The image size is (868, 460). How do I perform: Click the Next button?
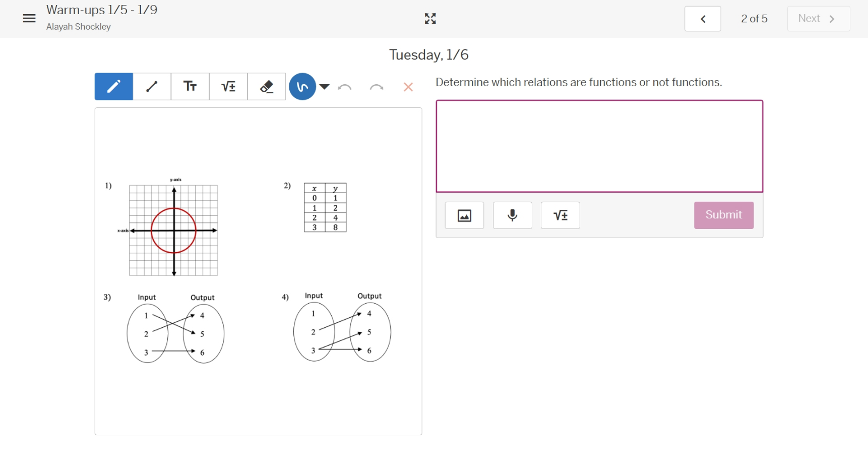(x=818, y=19)
